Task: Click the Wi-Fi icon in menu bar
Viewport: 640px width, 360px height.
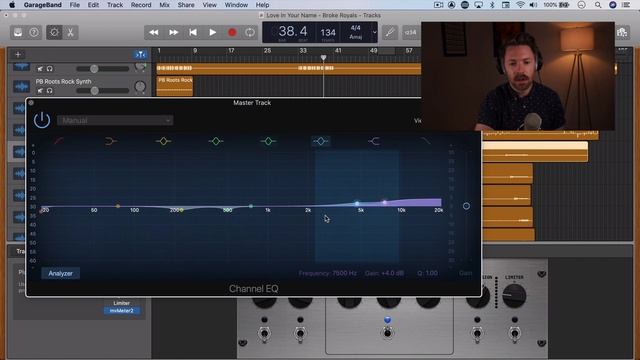Action: pos(520,5)
